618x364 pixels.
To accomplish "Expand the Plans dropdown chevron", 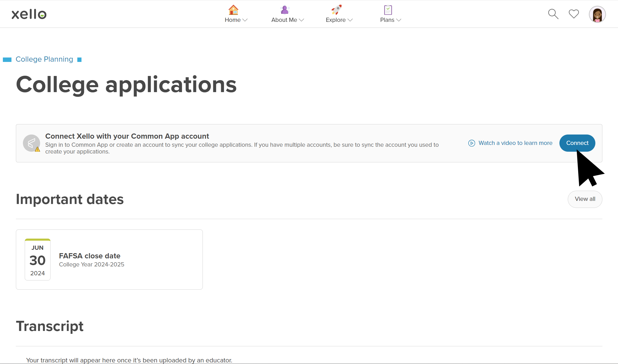I will click(399, 20).
